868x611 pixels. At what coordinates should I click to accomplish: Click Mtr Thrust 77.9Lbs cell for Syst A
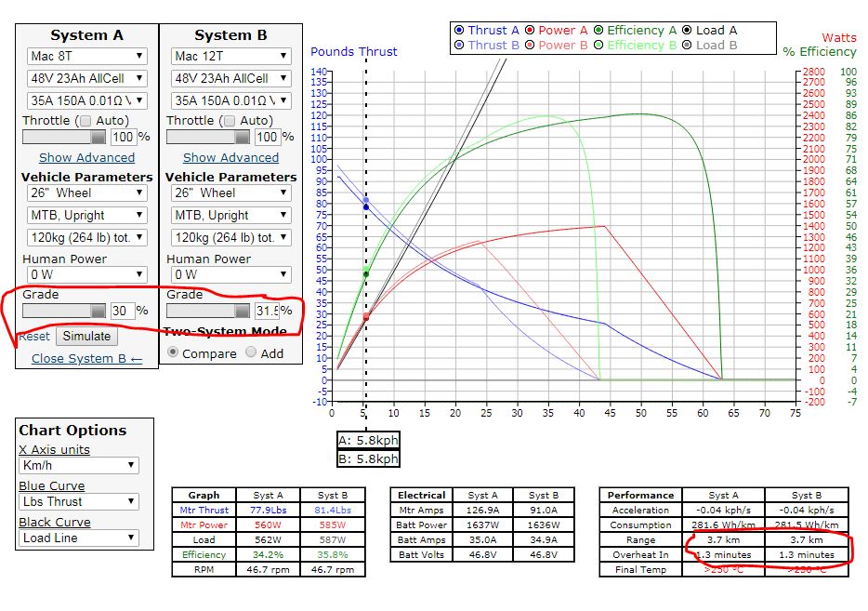pyautogui.click(x=268, y=510)
